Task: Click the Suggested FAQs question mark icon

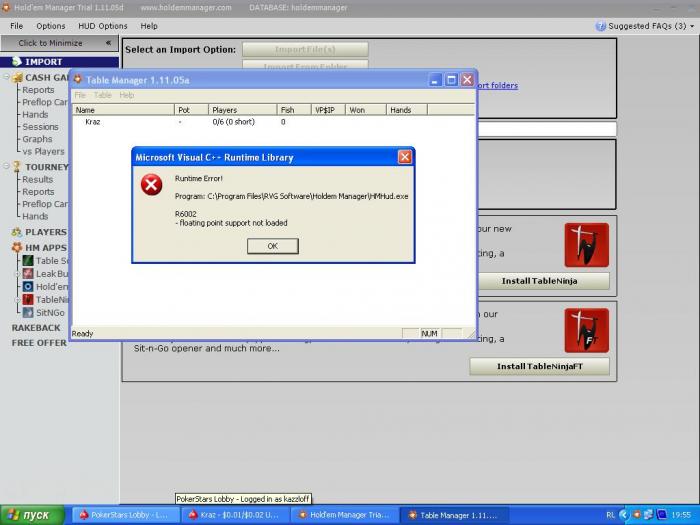Action: click(600, 26)
